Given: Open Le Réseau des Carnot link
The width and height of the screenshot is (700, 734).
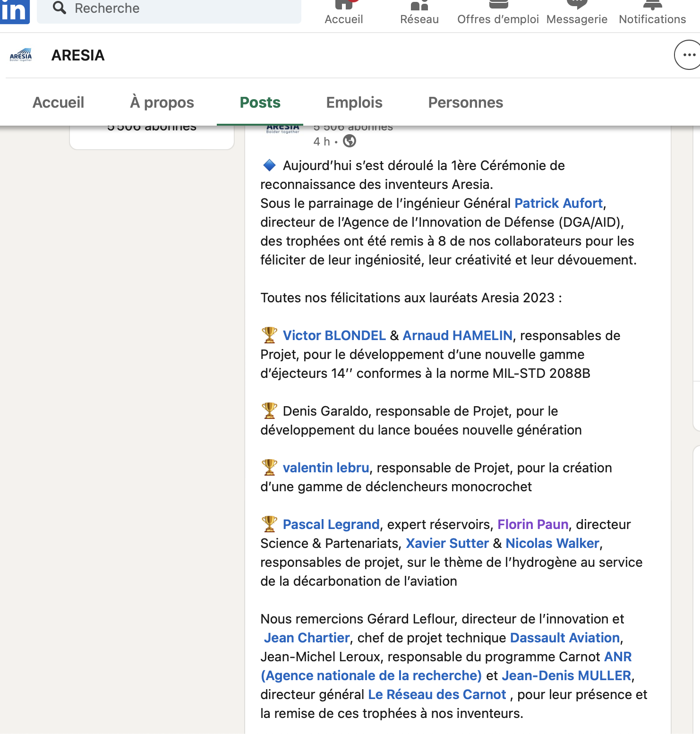Looking at the screenshot, I should 436,694.
